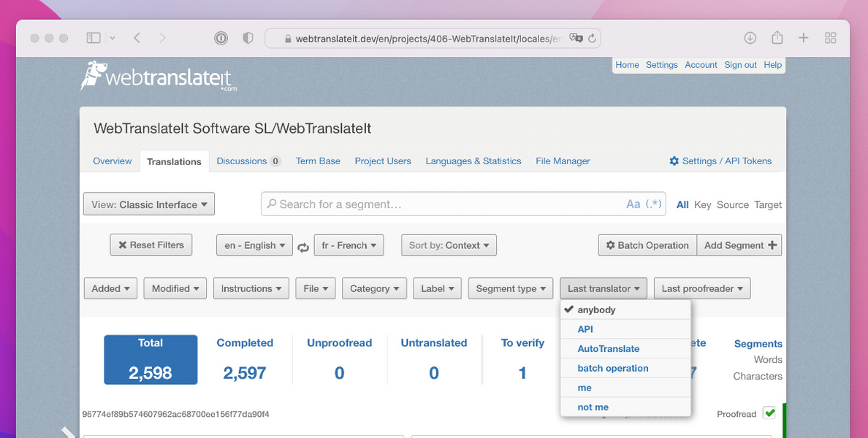Click inside the segment search field
The image size is (868, 438).
pos(438,204)
